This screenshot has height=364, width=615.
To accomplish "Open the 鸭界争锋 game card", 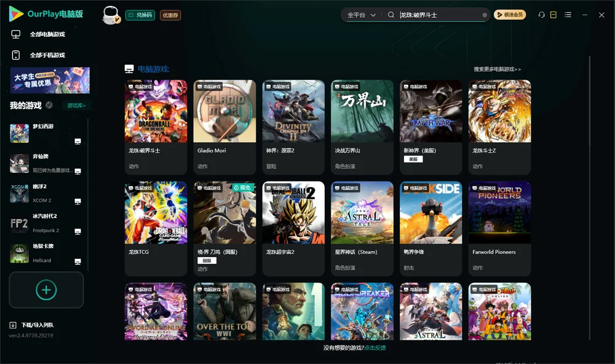I will click(x=430, y=229).
